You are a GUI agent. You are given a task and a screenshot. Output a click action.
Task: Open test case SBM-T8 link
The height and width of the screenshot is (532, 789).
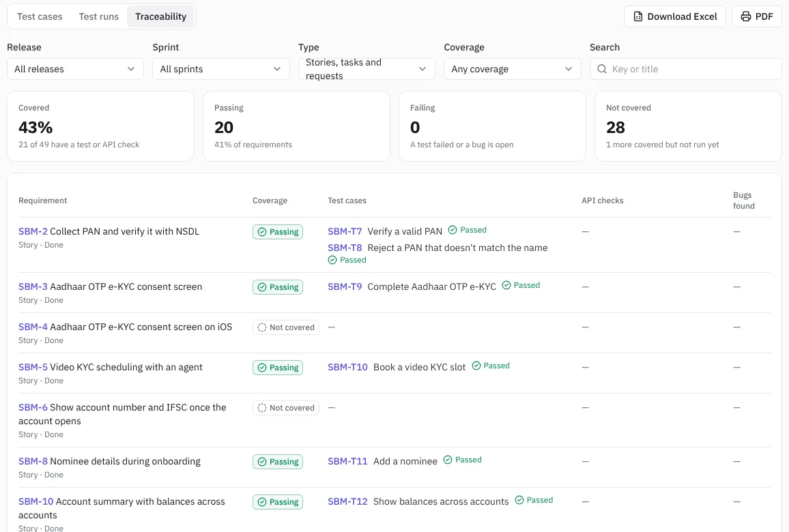345,248
